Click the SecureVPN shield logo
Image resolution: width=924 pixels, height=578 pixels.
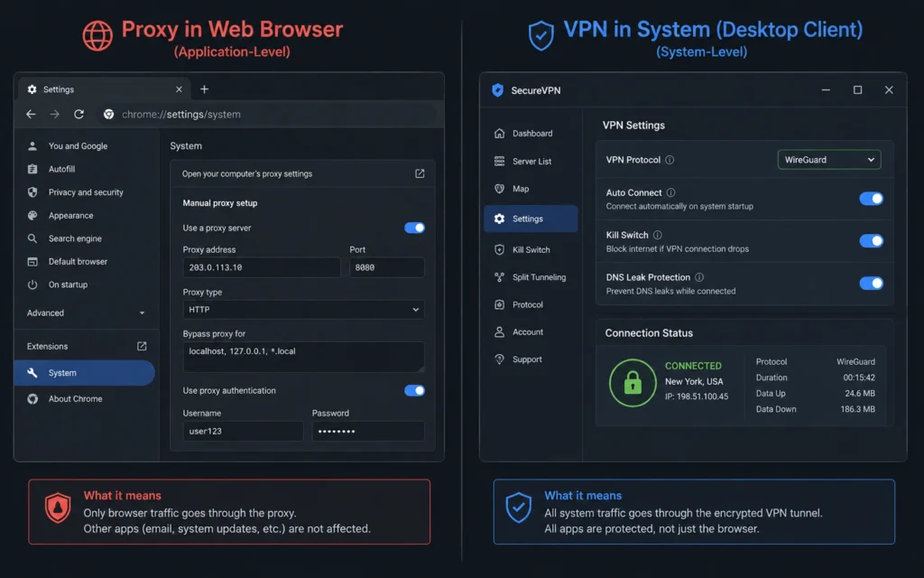pyautogui.click(x=498, y=90)
